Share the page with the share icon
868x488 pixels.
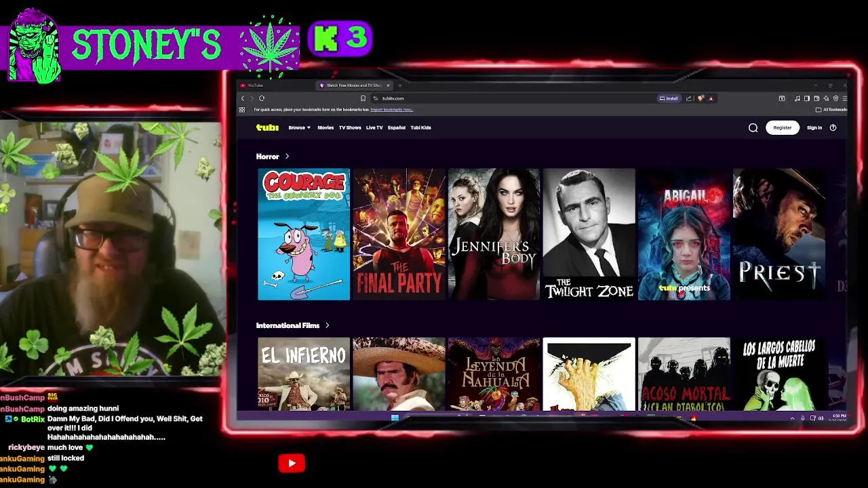688,98
